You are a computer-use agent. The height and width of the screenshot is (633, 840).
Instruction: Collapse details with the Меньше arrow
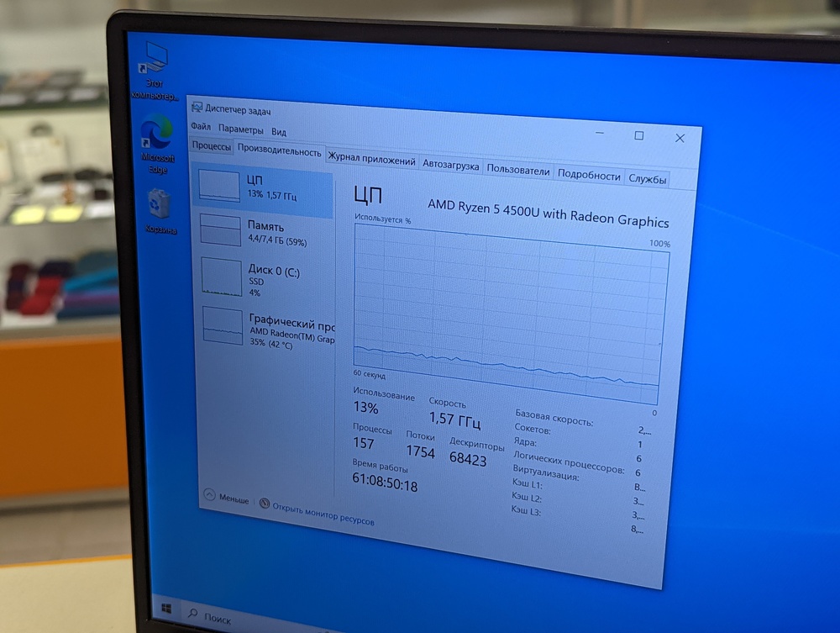(x=209, y=495)
